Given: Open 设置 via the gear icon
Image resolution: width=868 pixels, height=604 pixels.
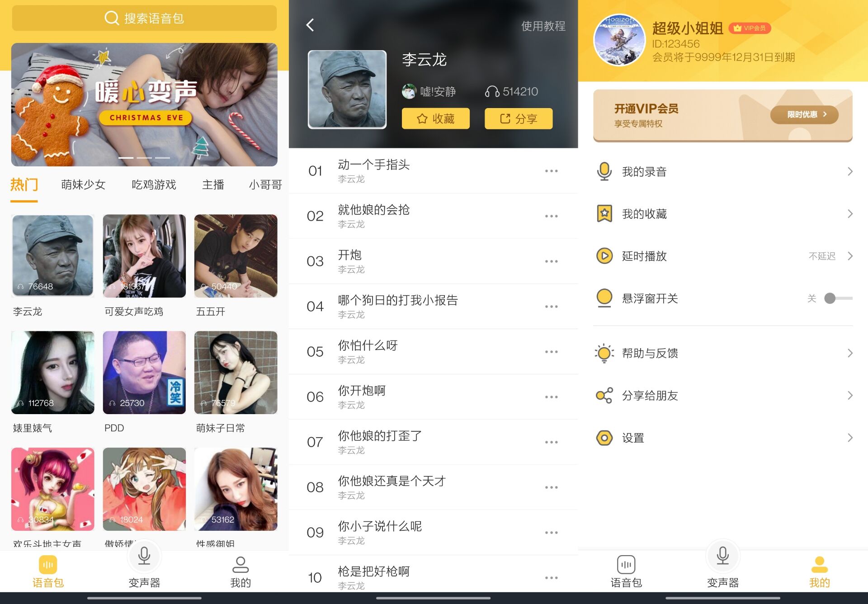Looking at the screenshot, I should [604, 438].
